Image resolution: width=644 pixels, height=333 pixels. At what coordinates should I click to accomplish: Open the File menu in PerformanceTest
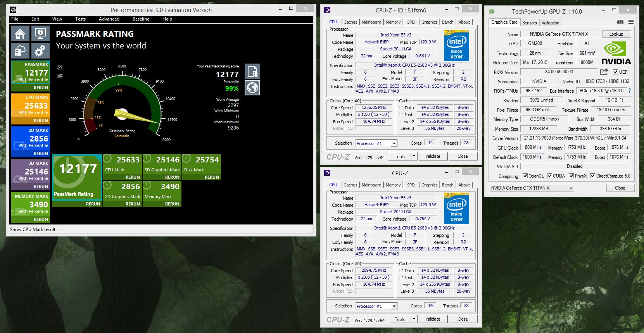coord(15,19)
